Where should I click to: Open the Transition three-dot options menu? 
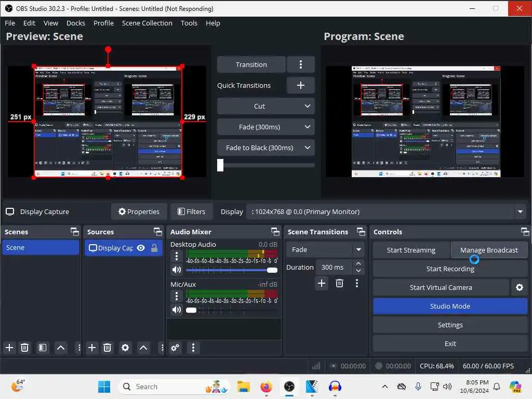click(x=301, y=64)
